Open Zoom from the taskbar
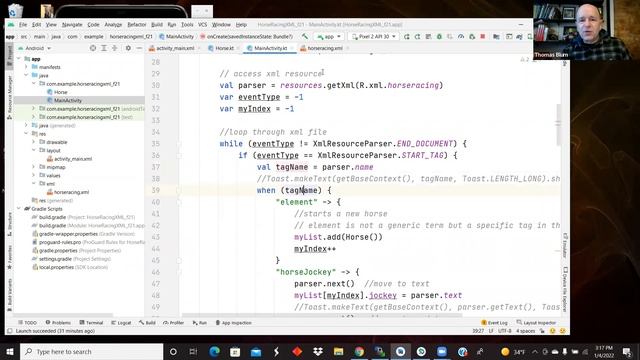The height and width of the screenshot is (360, 640). [x=442, y=351]
